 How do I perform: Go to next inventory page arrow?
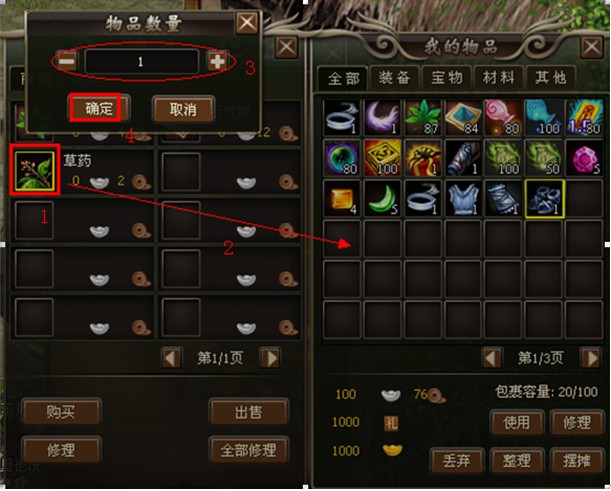coord(591,358)
